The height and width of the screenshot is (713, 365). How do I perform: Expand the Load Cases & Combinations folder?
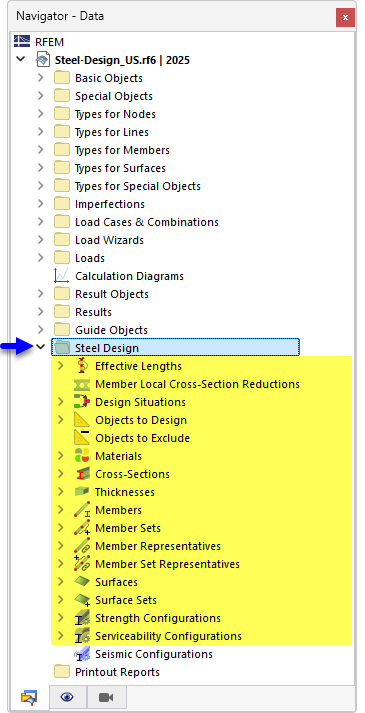pos(41,222)
